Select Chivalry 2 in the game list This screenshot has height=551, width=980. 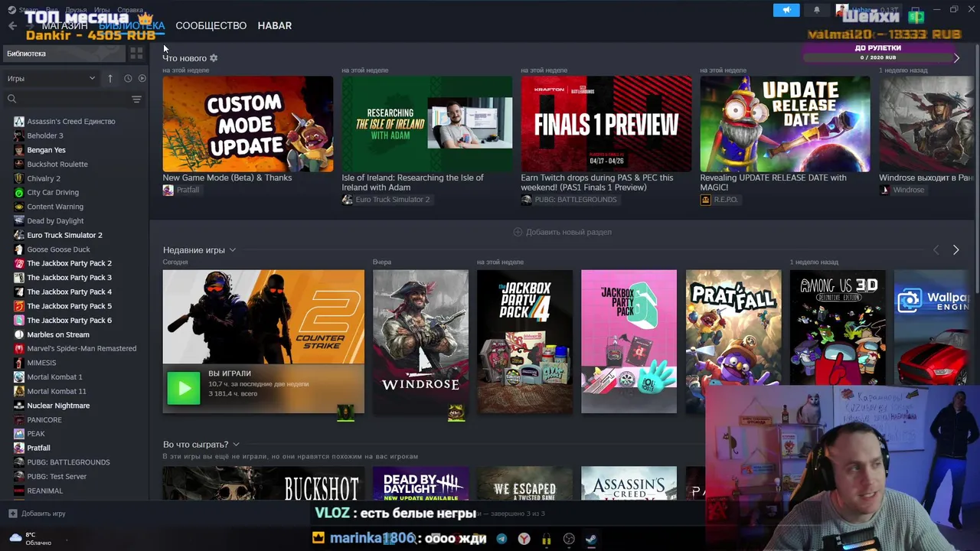tap(44, 178)
